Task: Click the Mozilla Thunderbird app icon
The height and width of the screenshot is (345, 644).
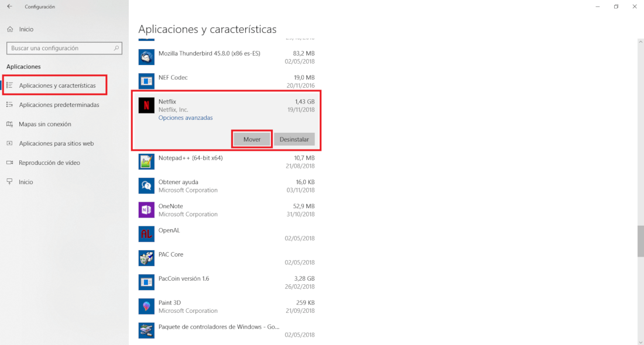Action: coord(146,57)
